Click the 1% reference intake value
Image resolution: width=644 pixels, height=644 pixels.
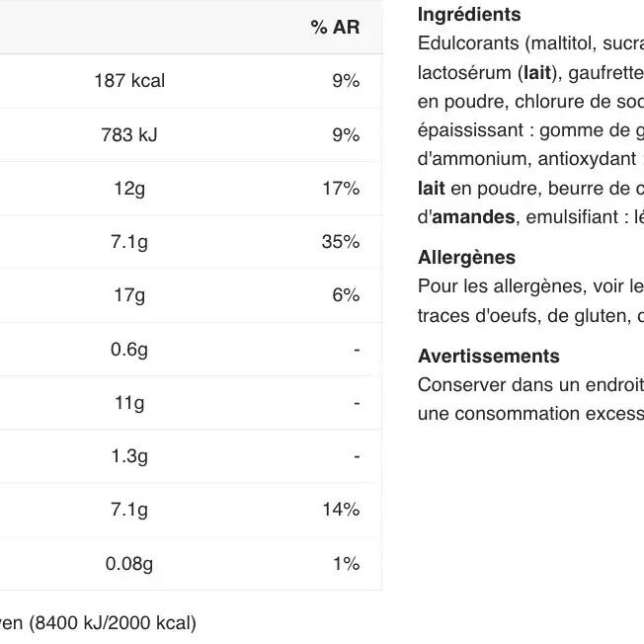[x=346, y=564]
